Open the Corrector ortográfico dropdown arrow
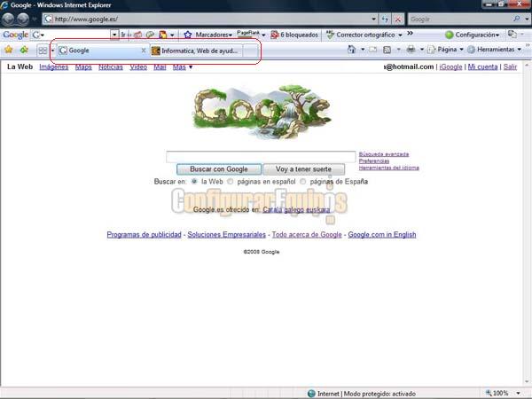This screenshot has width=532, height=399. 400,35
